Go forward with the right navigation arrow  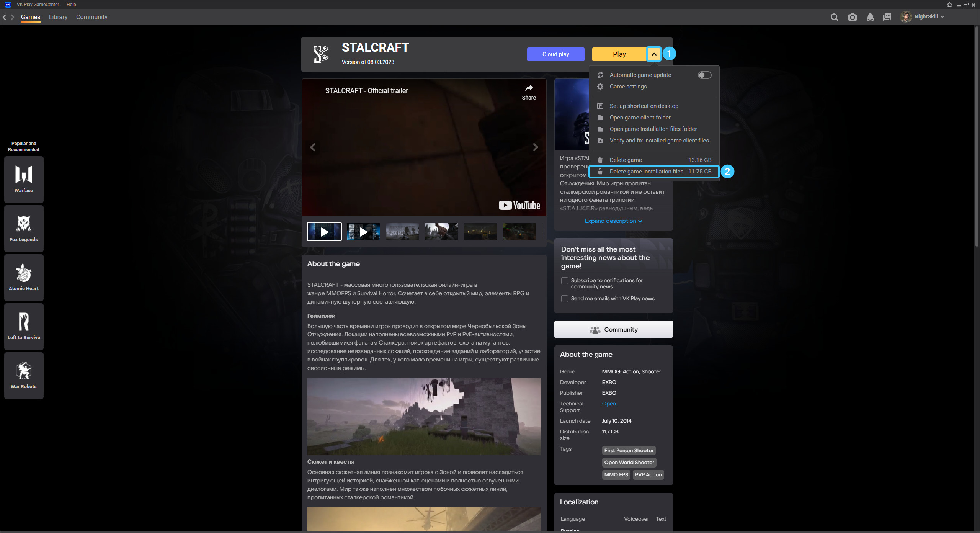(13, 17)
